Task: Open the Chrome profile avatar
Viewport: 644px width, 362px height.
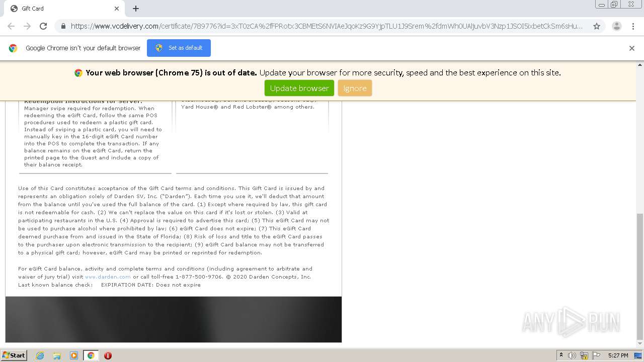Action: click(616, 26)
